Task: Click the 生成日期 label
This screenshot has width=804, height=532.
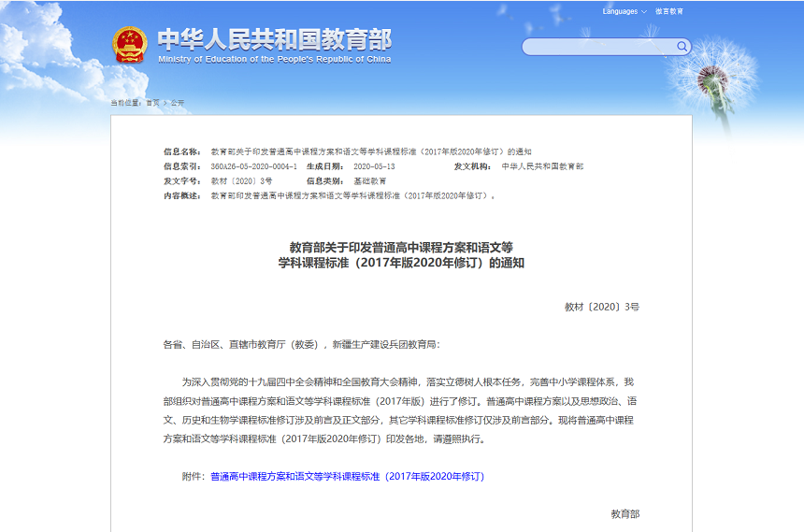Action: click(325, 166)
